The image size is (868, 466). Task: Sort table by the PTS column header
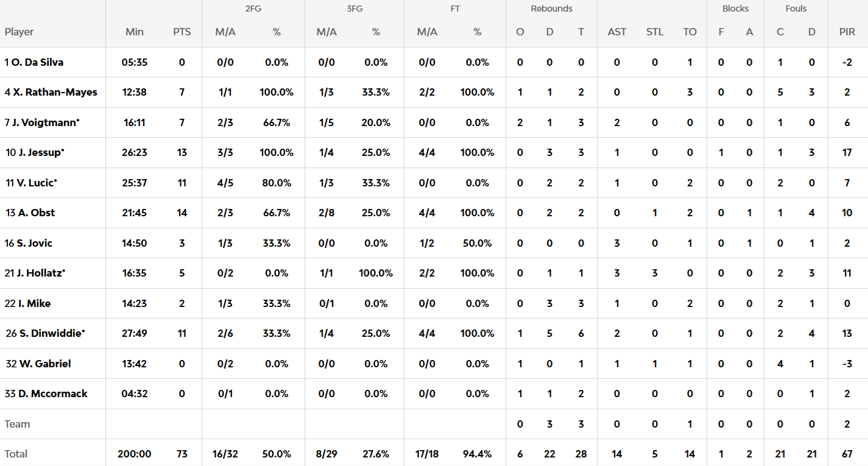(182, 32)
